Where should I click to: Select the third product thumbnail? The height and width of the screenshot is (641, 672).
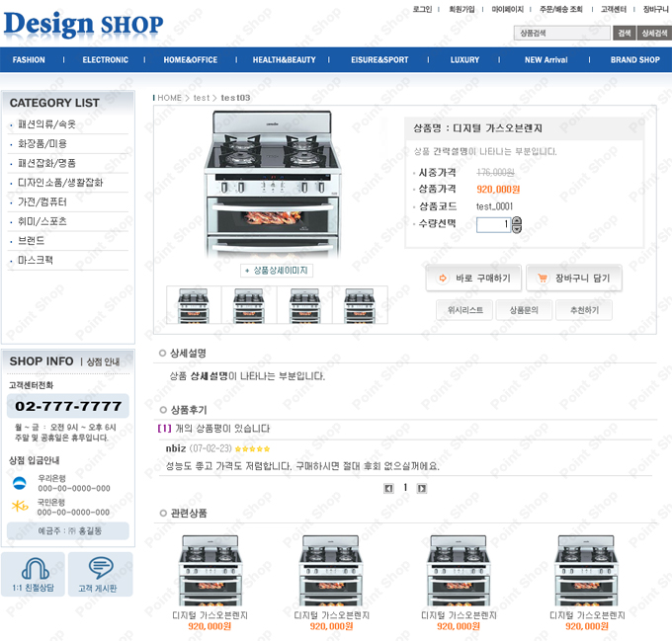coord(304,305)
